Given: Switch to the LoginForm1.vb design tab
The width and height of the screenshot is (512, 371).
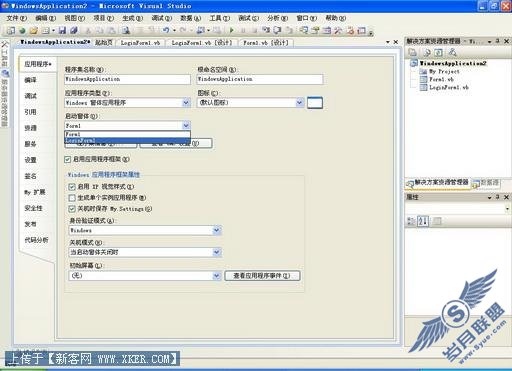Looking at the screenshot, I should pyautogui.click(x=202, y=43).
